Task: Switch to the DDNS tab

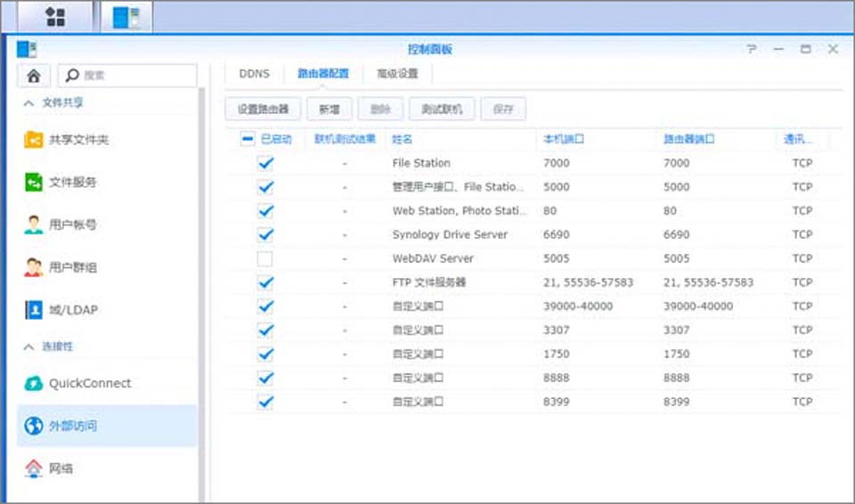Action: [x=254, y=74]
